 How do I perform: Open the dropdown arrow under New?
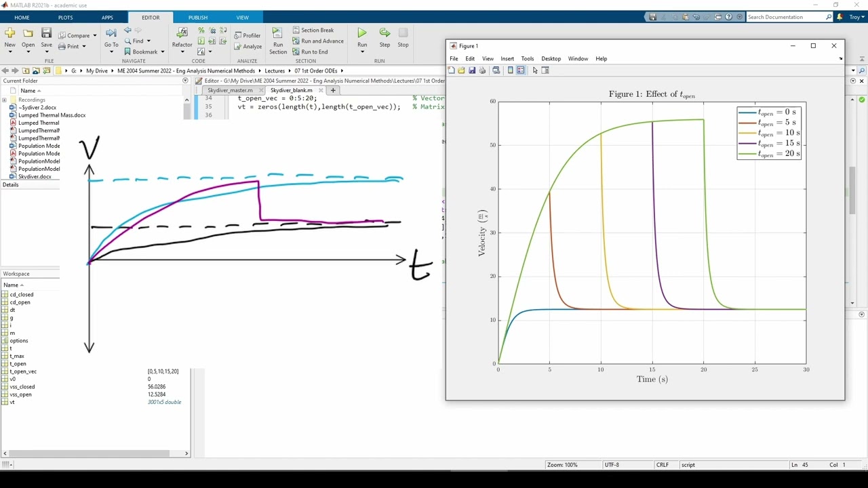coord(9,52)
